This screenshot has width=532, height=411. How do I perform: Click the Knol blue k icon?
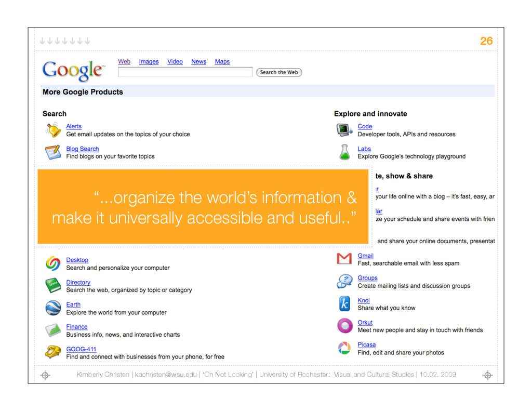(344, 303)
